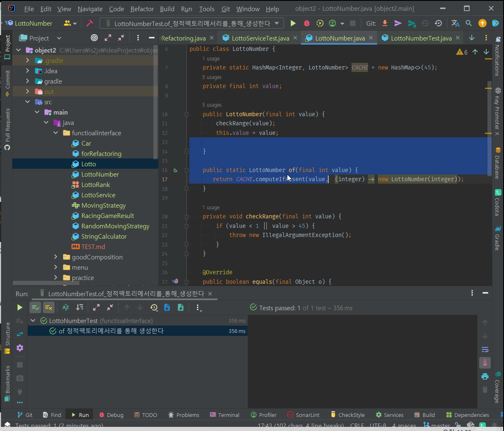
Task: Click the Build hammer icon
Action: point(90,24)
